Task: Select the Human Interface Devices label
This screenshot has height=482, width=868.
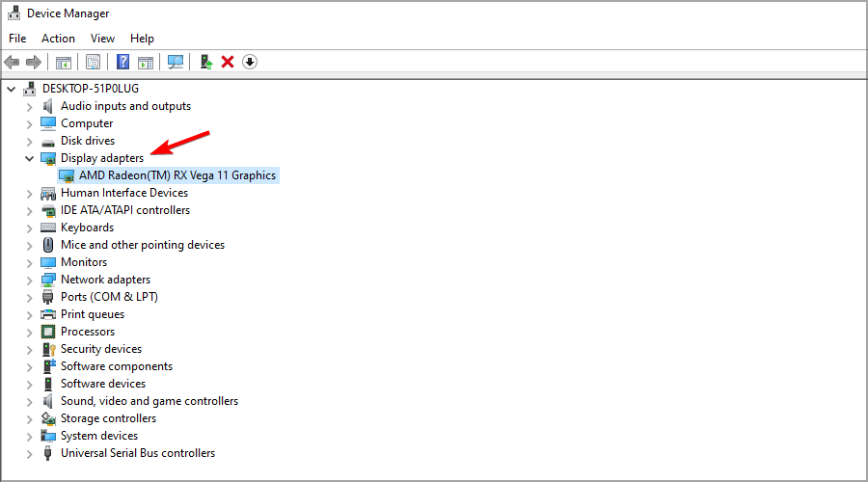Action: (124, 193)
